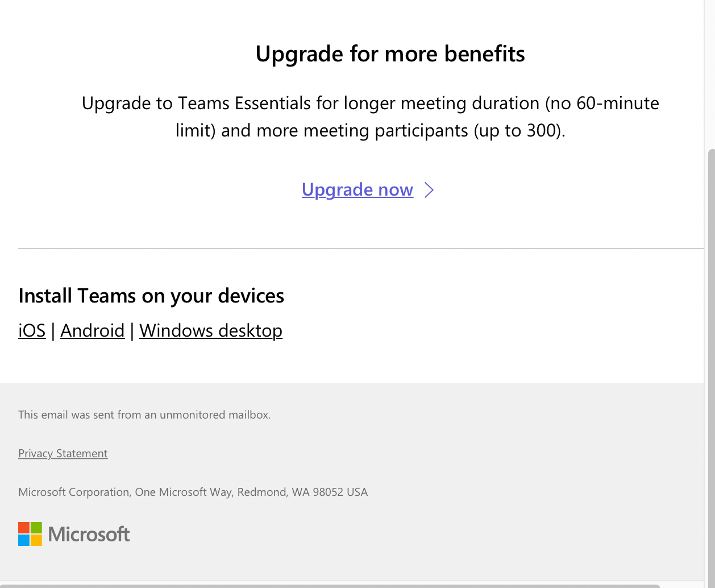Click the vertical scrollbar thumb
This screenshot has height=588, width=715.
pyautogui.click(x=711, y=364)
